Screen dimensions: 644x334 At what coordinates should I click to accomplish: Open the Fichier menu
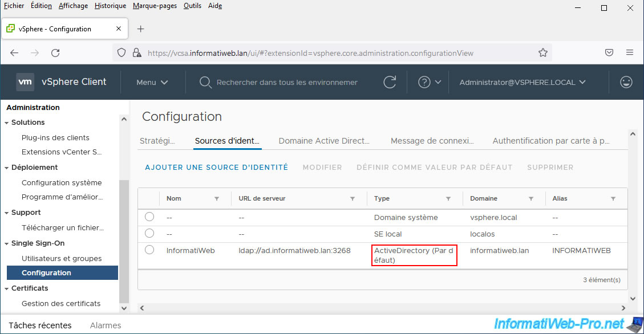(14, 6)
